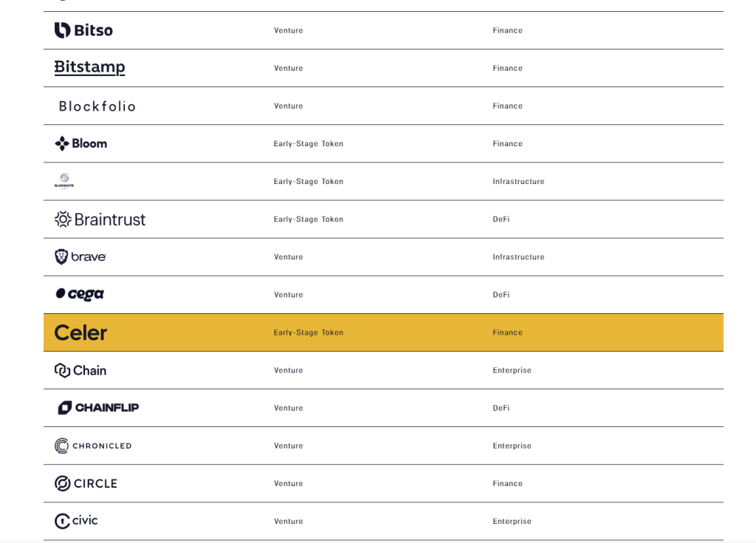Click the Cega logo
Viewport: 756px width, 543px height.
coord(80,294)
